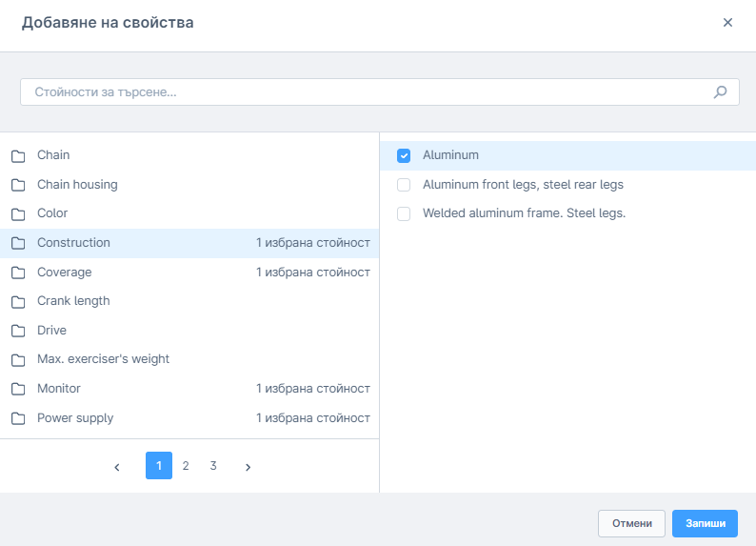Screen dimensions: 756x546
Task: Click the search magnifier icon
Action: (720, 92)
